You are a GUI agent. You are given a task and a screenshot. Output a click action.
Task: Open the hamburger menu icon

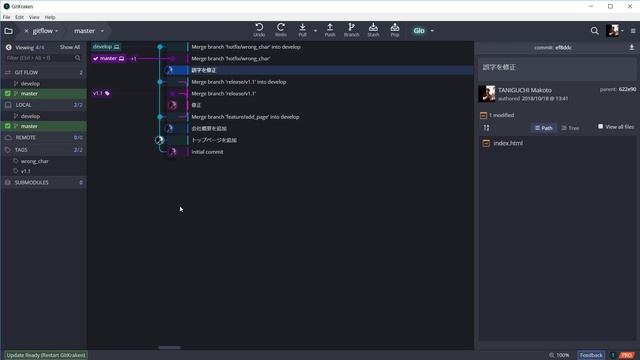633,31
